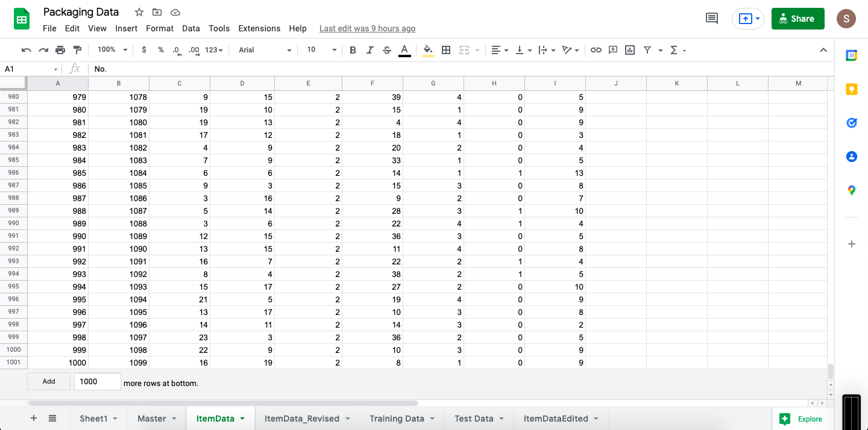Open comment history
Image resolution: width=868 pixels, height=430 pixels.
point(712,19)
